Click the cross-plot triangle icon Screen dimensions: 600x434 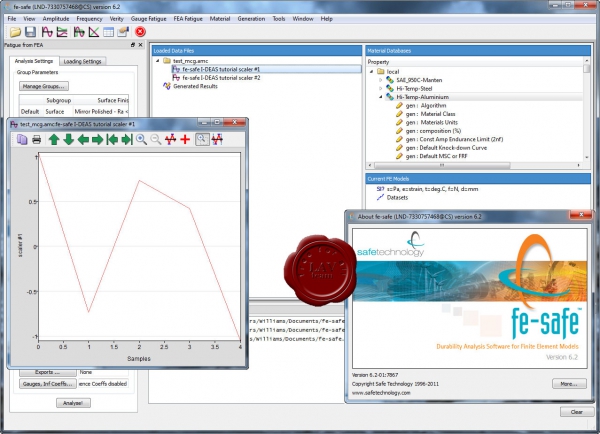[x=94, y=32]
